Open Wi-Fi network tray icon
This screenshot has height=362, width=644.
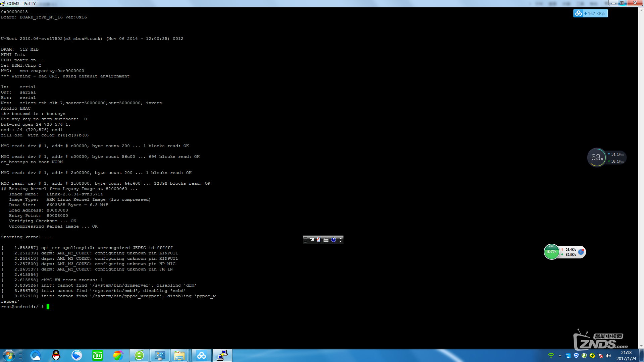pyautogui.click(x=551, y=356)
